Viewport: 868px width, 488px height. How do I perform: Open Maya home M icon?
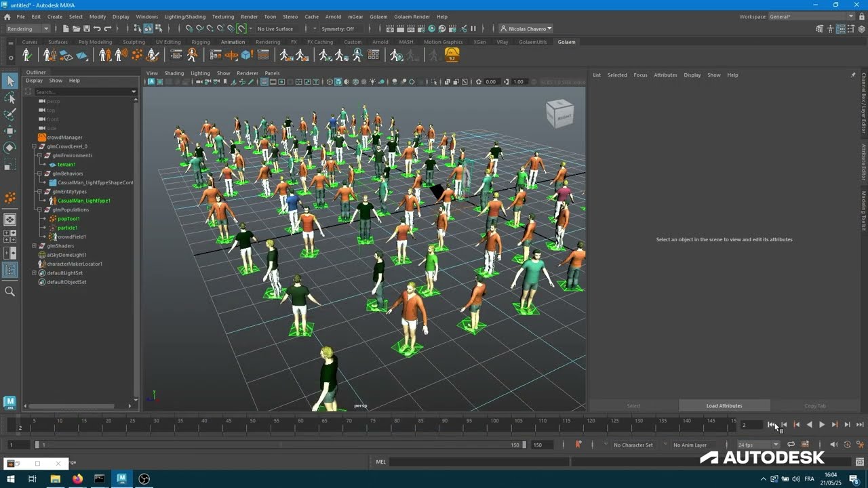9,402
